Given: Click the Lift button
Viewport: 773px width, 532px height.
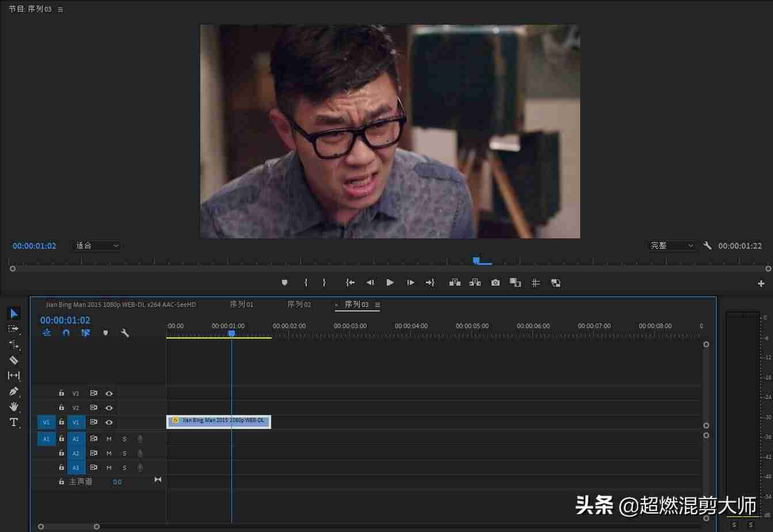Looking at the screenshot, I should 455,283.
